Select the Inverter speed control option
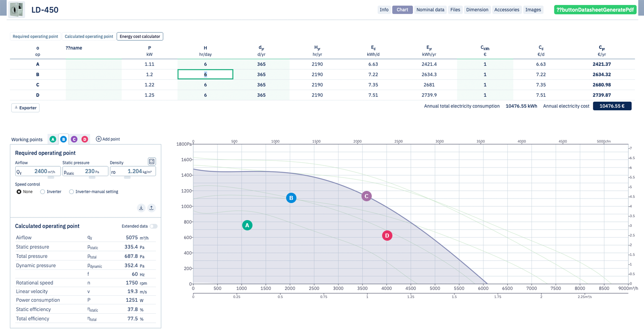Screen dimensions: 644x329 [51, 192]
